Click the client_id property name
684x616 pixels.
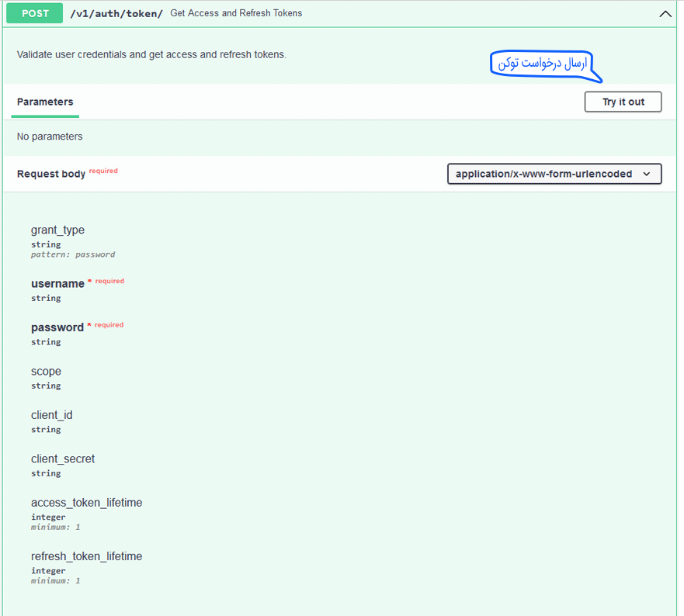click(51, 415)
